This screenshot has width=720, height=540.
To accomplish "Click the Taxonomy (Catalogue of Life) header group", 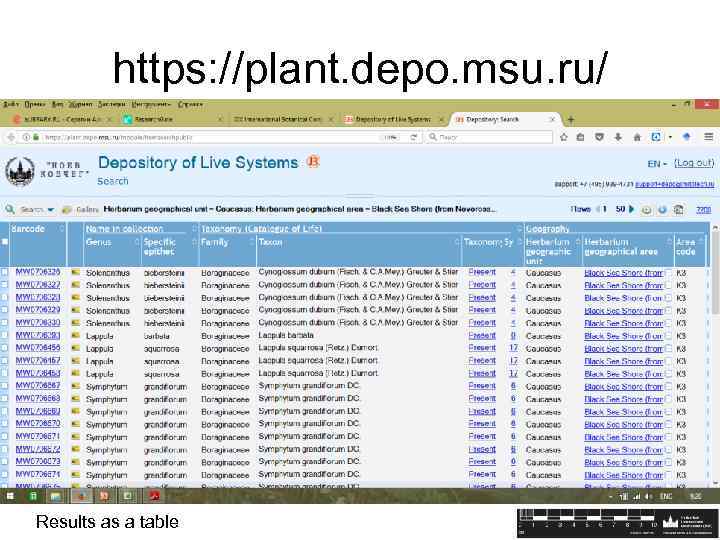I will (261, 229).
